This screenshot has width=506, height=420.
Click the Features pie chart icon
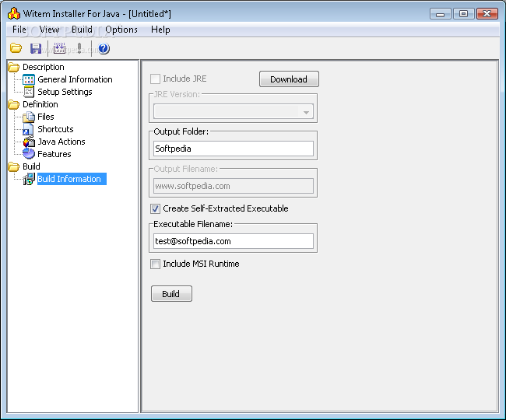(x=29, y=154)
